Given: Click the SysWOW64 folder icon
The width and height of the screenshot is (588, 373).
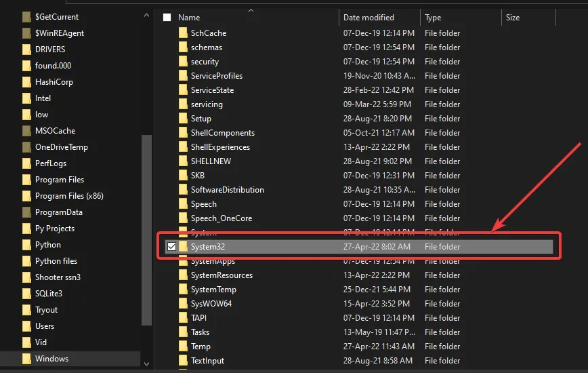Looking at the screenshot, I should click(183, 304).
